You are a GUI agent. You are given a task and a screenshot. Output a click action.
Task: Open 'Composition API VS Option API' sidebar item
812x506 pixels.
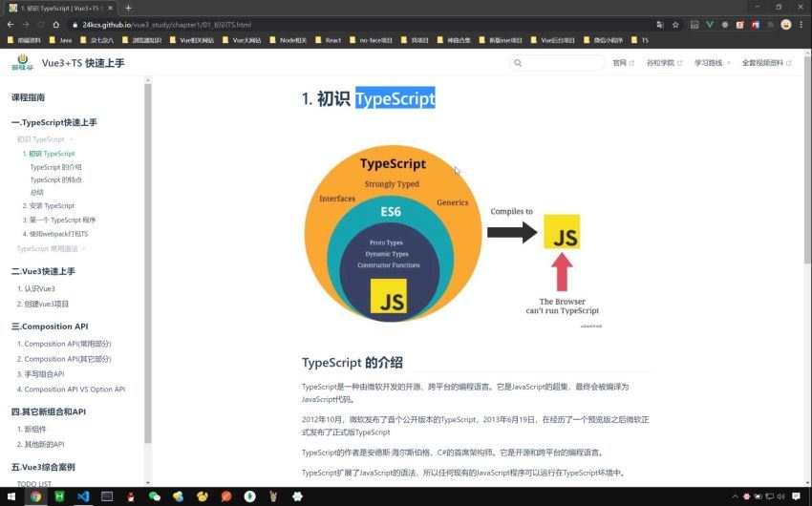tap(71, 390)
